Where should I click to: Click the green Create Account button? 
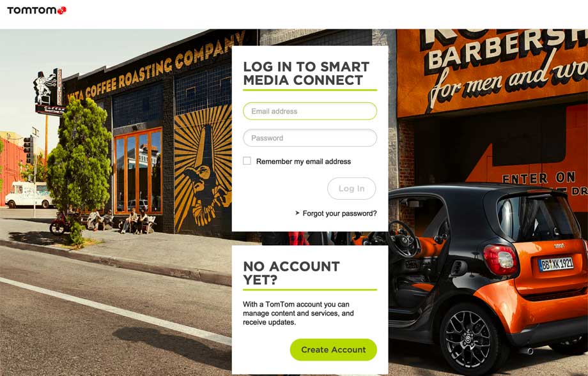tap(334, 350)
